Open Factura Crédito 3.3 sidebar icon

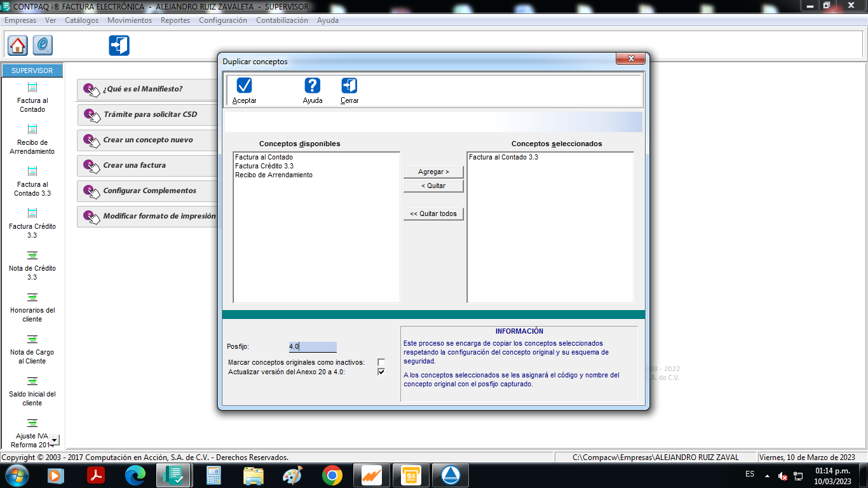[32, 213]
